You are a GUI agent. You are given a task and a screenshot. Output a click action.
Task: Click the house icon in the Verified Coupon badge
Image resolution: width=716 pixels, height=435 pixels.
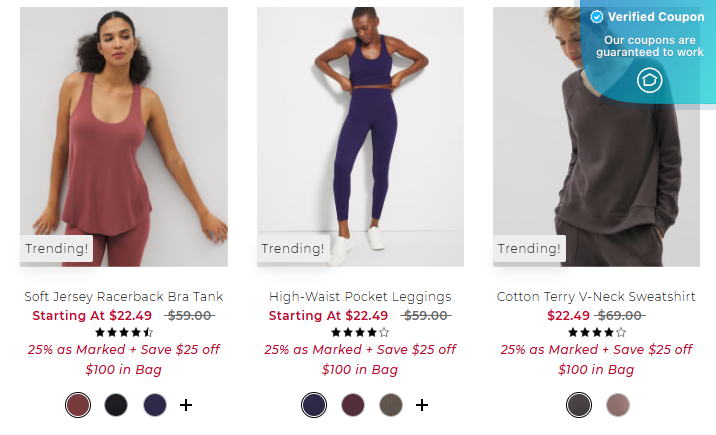point(649,80)
